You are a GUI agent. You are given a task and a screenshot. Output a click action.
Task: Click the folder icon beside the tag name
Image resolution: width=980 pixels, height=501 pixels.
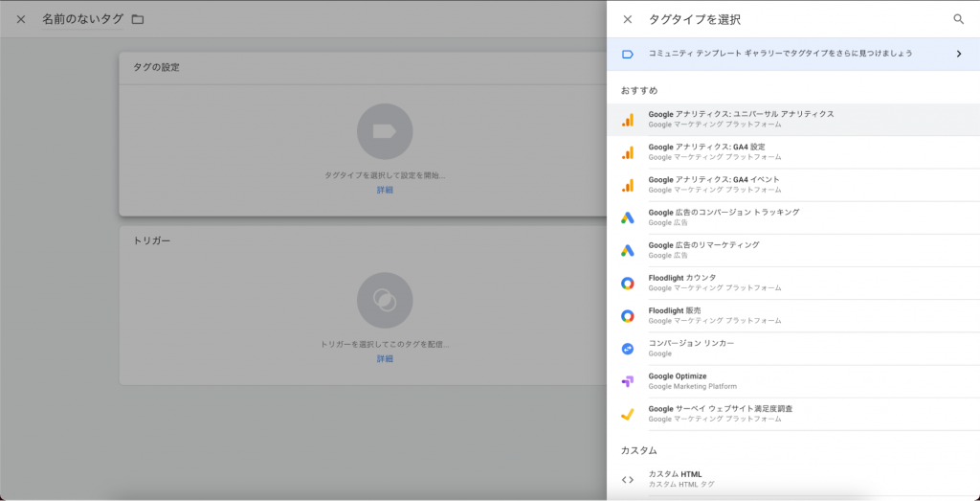138,19
